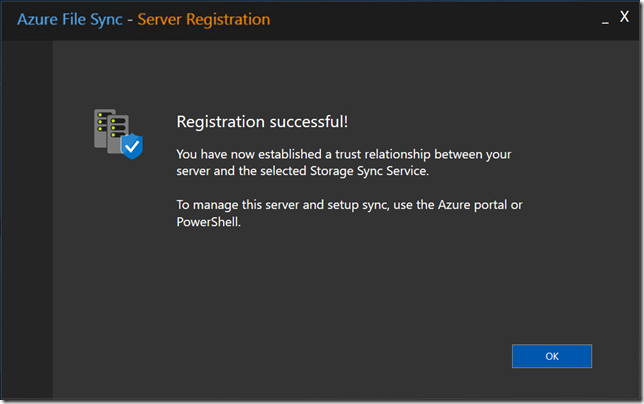Click the Azure portal or PowerShell paragraph
The image size is (644, 404).
coord(349,213)
